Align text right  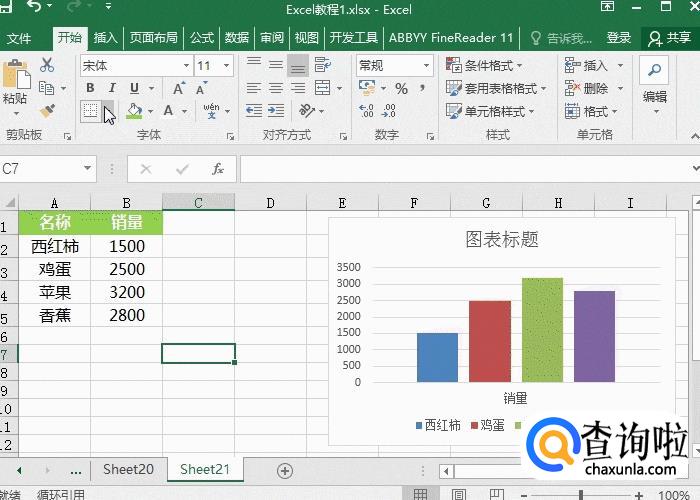click(298, 88)
